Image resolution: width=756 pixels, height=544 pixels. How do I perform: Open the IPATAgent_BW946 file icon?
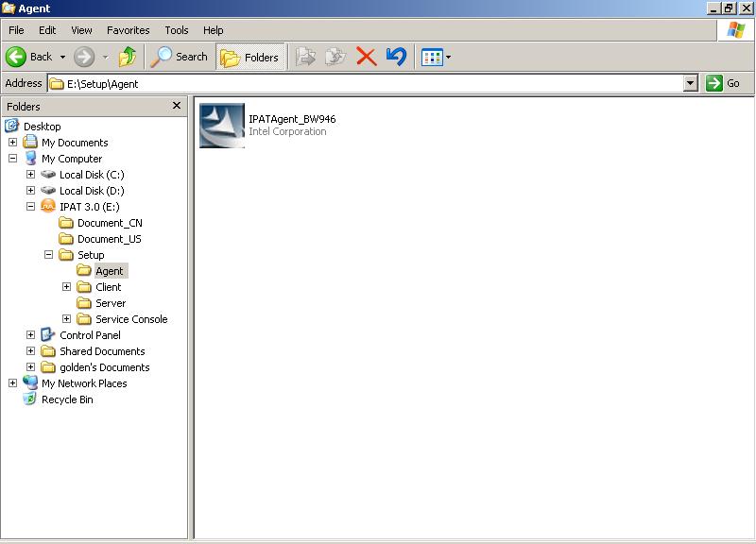coord(222,126)
